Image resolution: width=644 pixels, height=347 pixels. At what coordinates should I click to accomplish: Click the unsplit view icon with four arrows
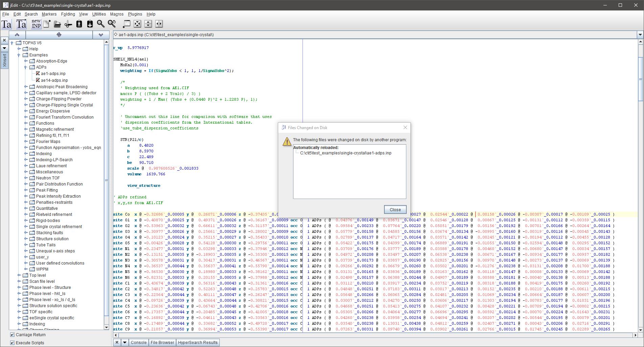pyautogui.click(x=137, y=24)
